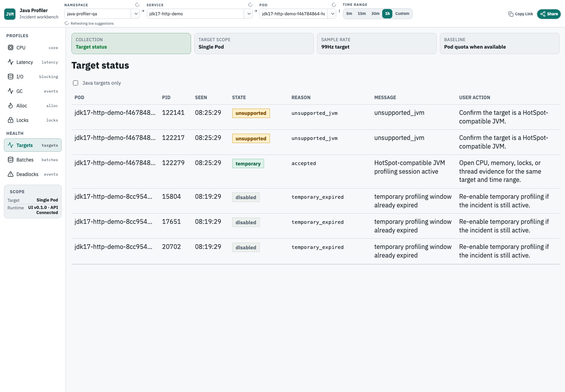Choose the Custom time range option

402,14
